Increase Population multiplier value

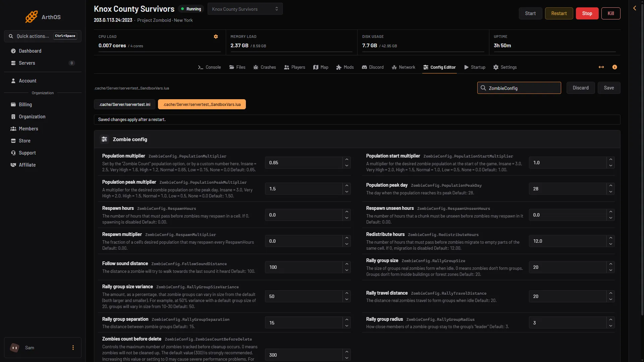pyautogui.click(x=346, y=159)
